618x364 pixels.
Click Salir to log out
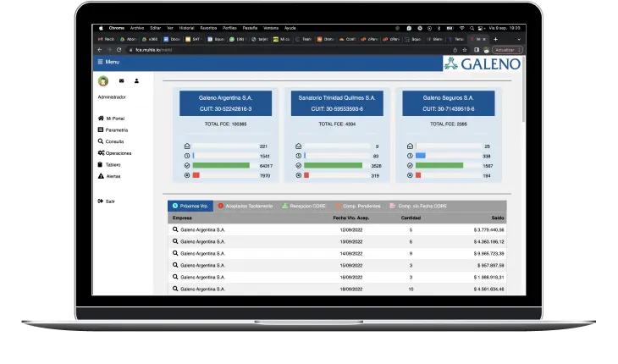pyautogui.click(x=107, y=201)
